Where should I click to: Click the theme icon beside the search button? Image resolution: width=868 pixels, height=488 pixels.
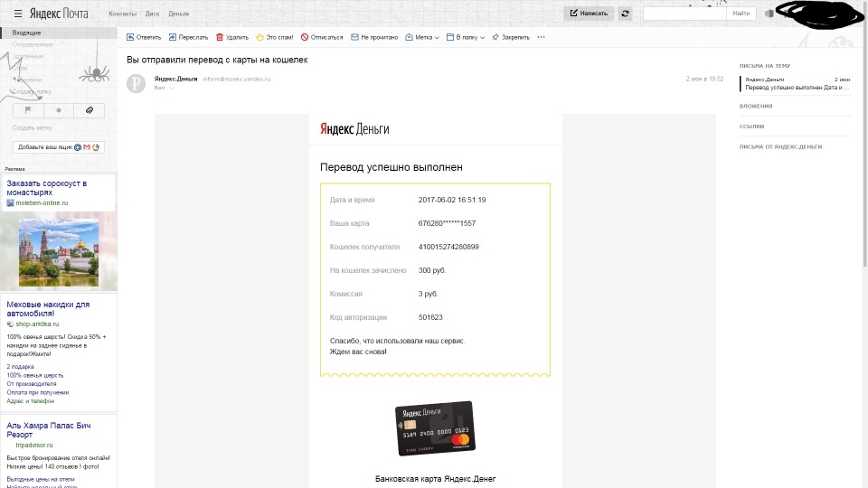point(769,14)
